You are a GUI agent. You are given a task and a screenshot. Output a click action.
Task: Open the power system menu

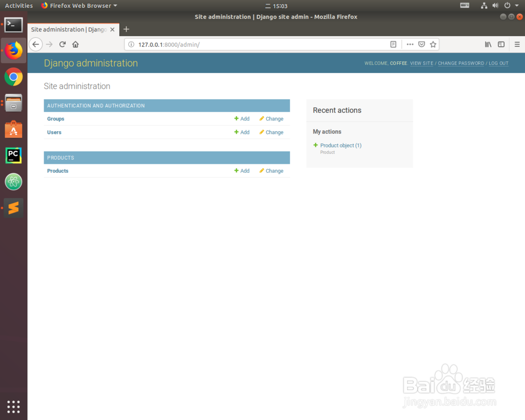(507, 5)
